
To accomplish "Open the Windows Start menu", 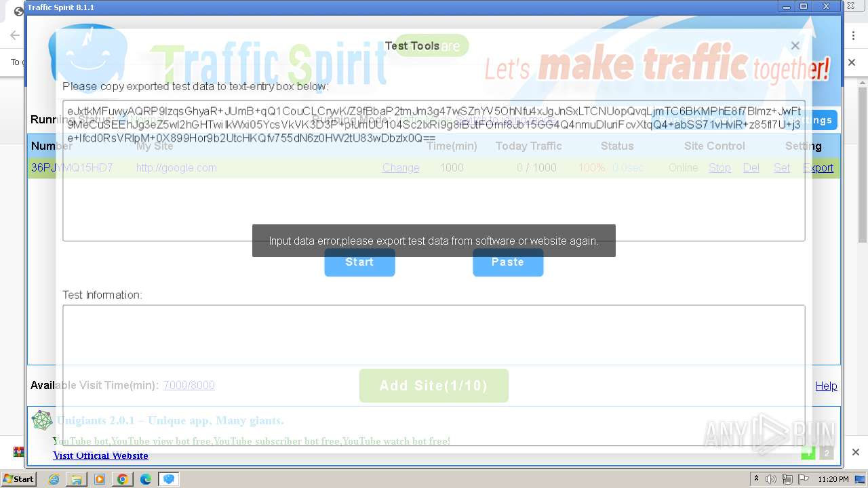I will 18,479.
